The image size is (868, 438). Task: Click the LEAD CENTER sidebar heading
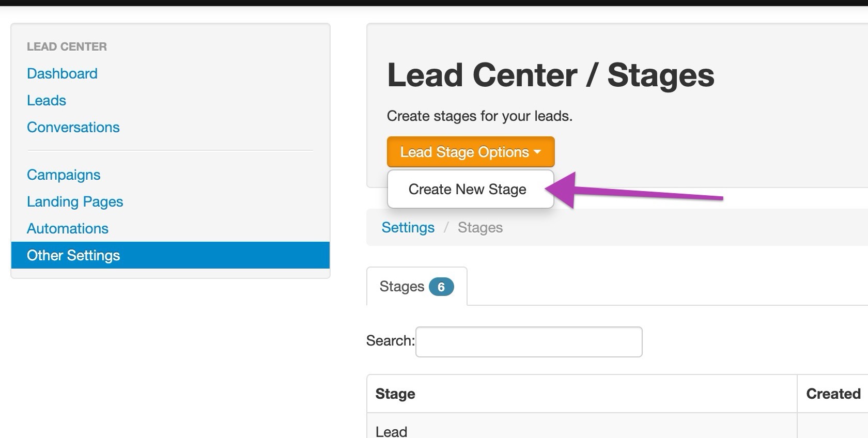pyautogui.click(x=67, y=46)
